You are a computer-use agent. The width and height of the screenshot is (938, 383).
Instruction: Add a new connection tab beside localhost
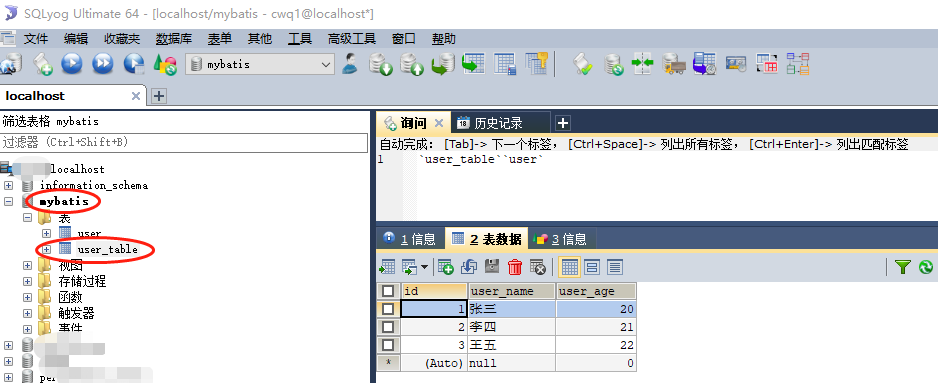point(159,96)
